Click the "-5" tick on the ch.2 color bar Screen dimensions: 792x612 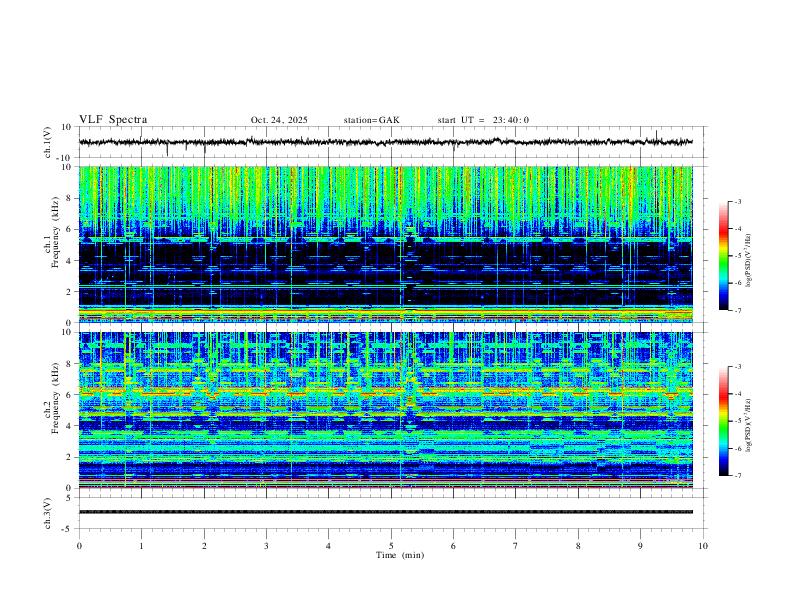coord(737,421)
